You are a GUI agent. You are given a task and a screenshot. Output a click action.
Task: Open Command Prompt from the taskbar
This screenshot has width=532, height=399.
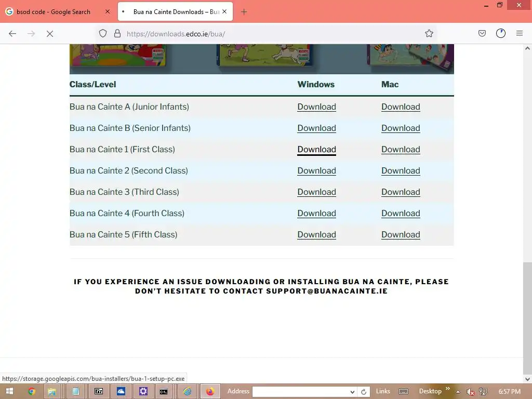(x=164, y=392)
